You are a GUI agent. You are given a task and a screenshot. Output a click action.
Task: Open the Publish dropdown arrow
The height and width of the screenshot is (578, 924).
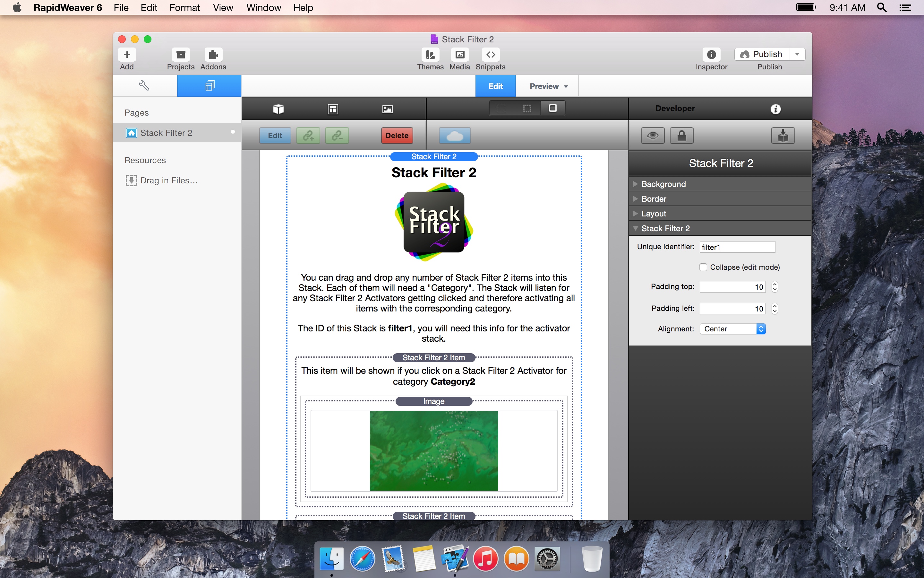(x=797, y=54)
